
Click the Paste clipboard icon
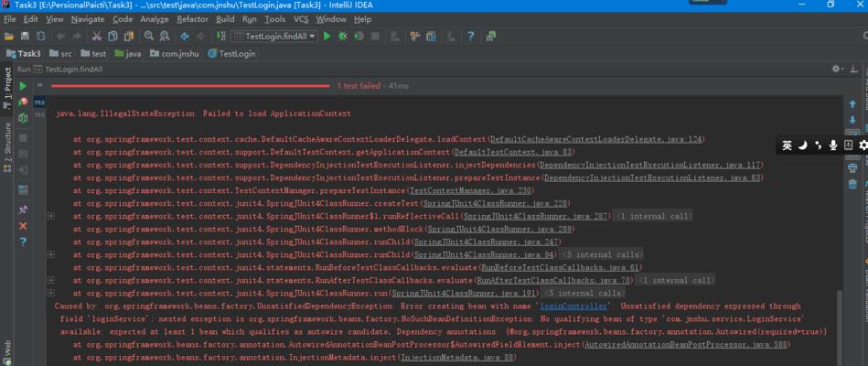pyautogui.click(x=129, y=37)
